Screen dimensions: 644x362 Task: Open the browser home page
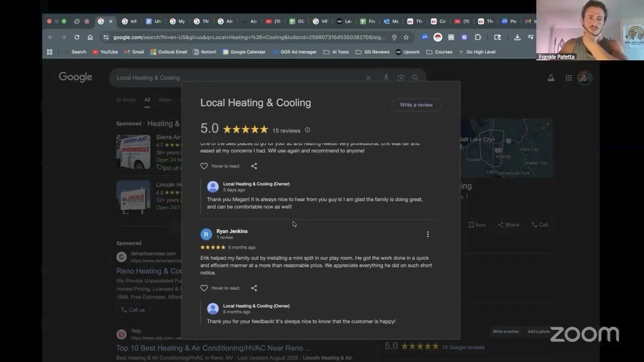pyautogui.click(x=90, y=37)
